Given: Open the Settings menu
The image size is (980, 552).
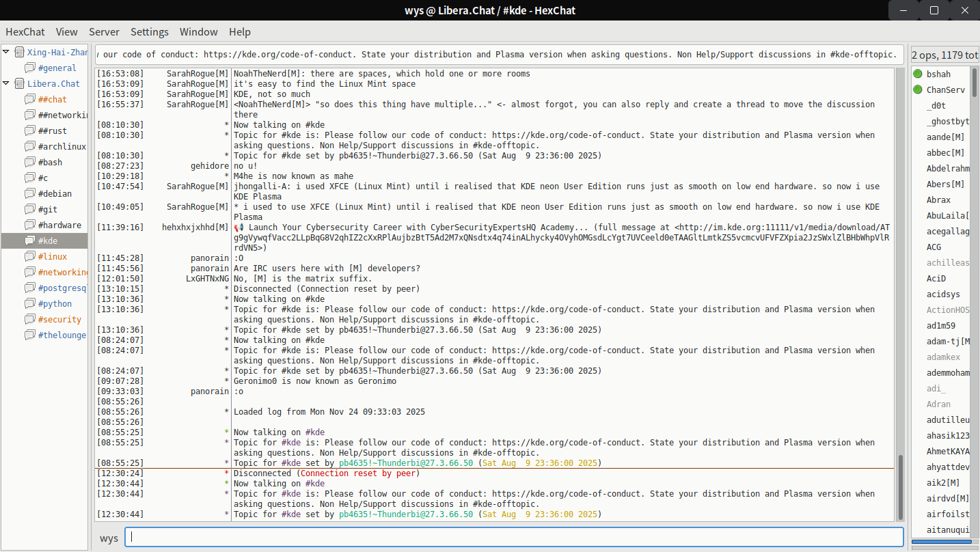Looking at the screenshot, I should pyautogui.click(x=150, y=32).
